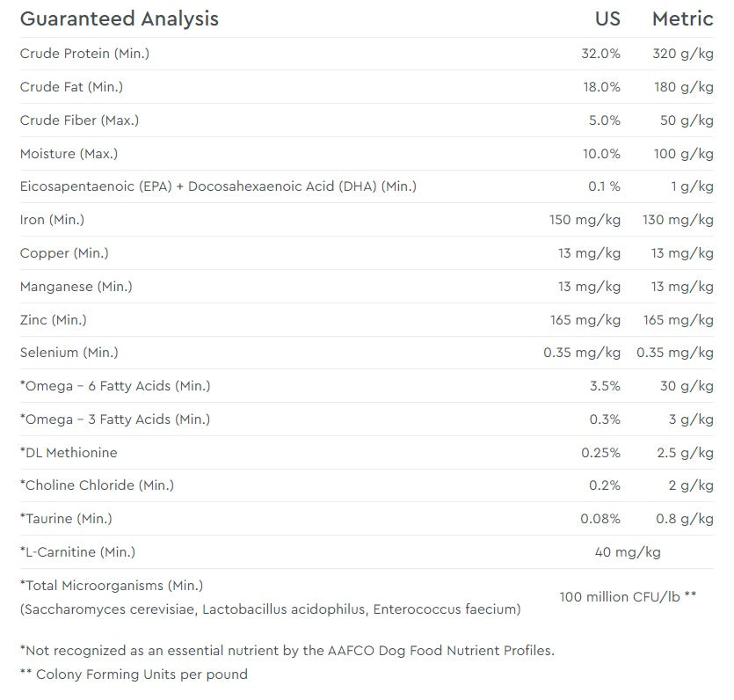The image size is (734, 700).
Task: Click the Omega – 6 Fatty Acids label
Action: click(115, 386)
